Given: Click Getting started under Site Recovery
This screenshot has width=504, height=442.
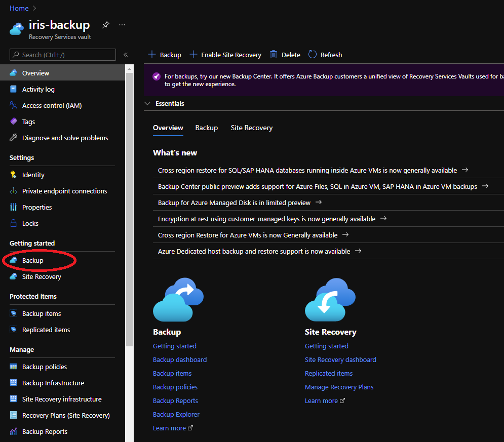Looking at the screenshot, I should [327, 346].
